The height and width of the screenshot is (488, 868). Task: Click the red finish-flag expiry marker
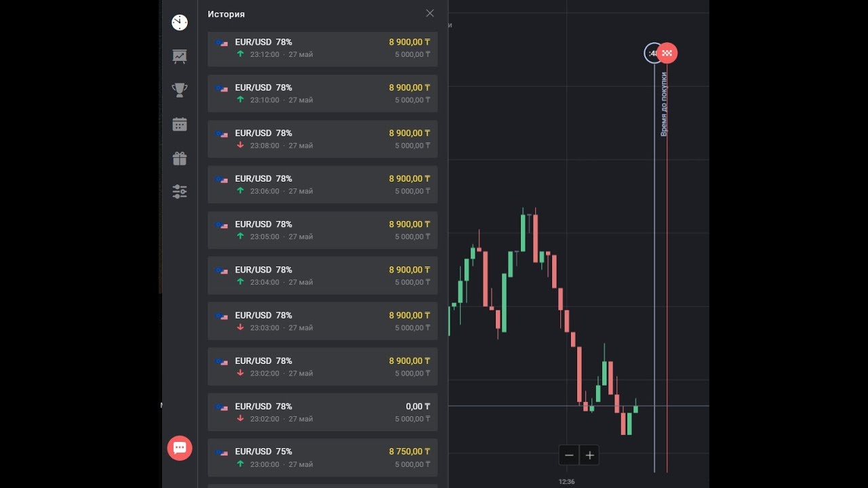click(668, 53)
